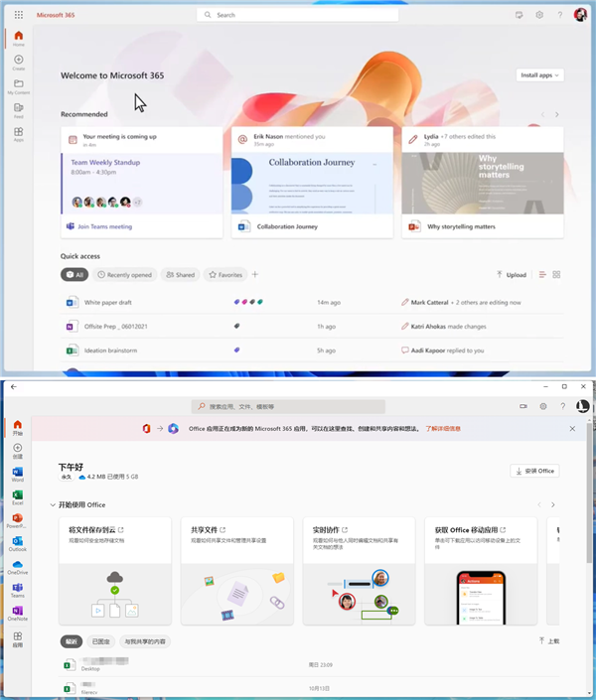Click the 了解详细信息 link in banner
The width and height of the screenshot is (596, 700).
443,429
